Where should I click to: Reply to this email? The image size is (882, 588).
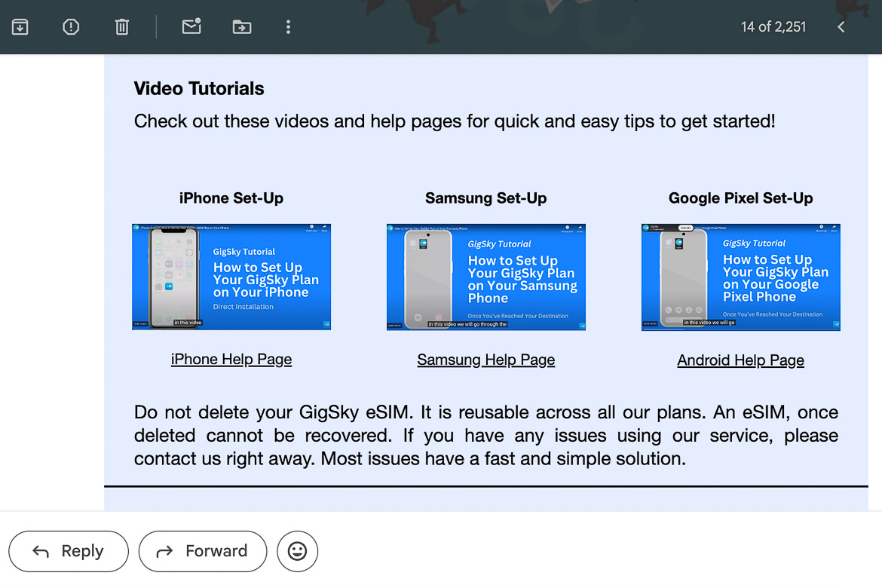68,551
